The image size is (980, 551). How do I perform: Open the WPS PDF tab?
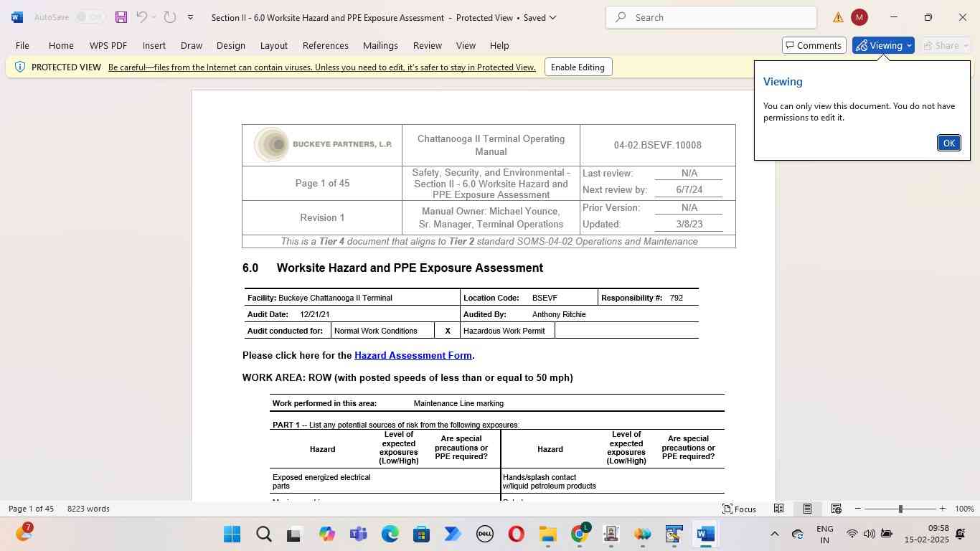click(x=108, y=45)
